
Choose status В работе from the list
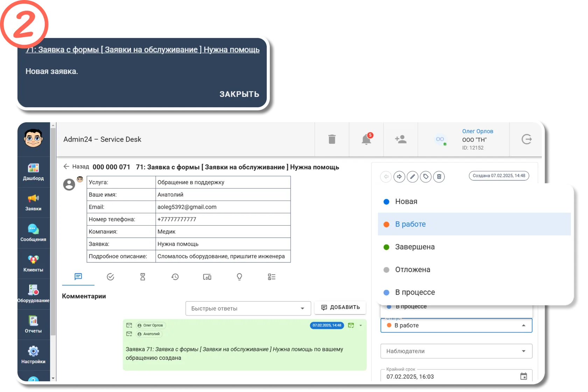(474, 224)
